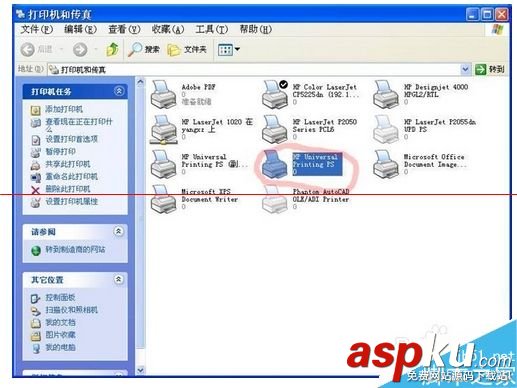Toggle the Folders (文件夹) pane button
517x388 pixels.
point(187,50)
